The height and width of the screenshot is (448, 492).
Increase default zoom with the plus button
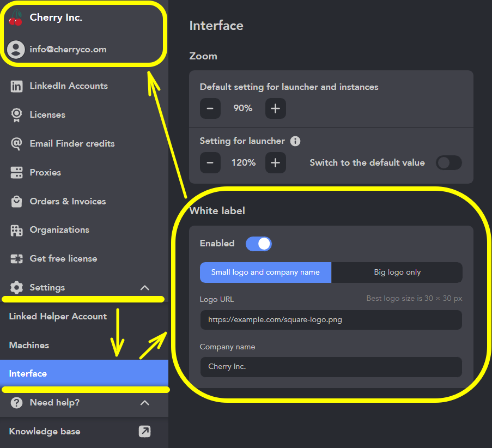tap(275, 108)
